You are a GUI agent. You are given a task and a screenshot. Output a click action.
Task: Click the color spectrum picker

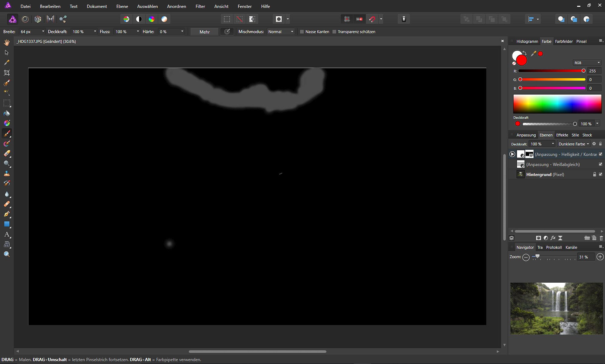tap(557, 104)
